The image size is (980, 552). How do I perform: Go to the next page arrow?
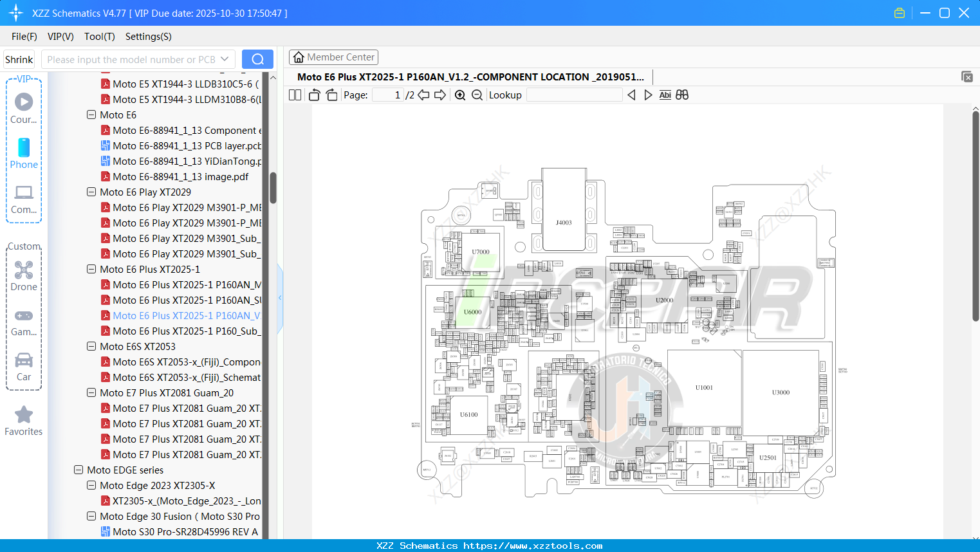[x=440, y=95]
